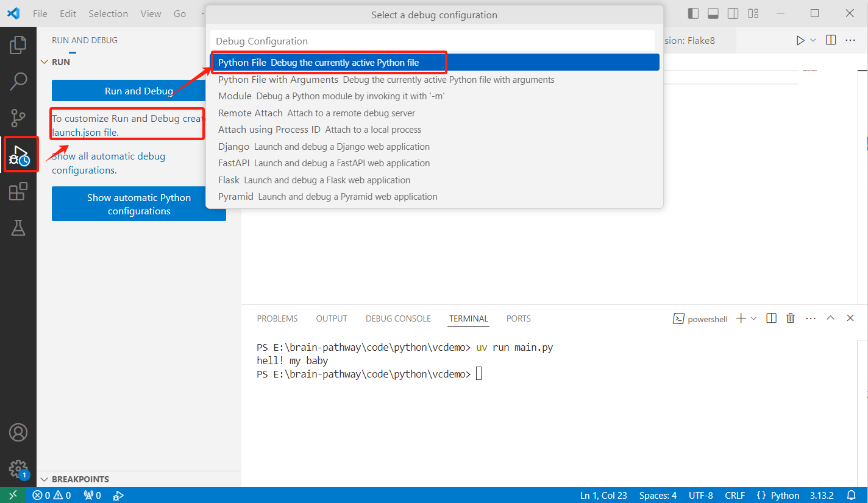Change line ending via CRLF
This screenshot has height=503, width=868.
pyautogui.click(x=735, y=495)
